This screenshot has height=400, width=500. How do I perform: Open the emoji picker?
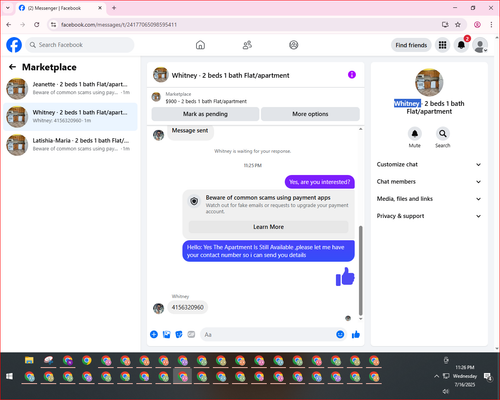340,334
